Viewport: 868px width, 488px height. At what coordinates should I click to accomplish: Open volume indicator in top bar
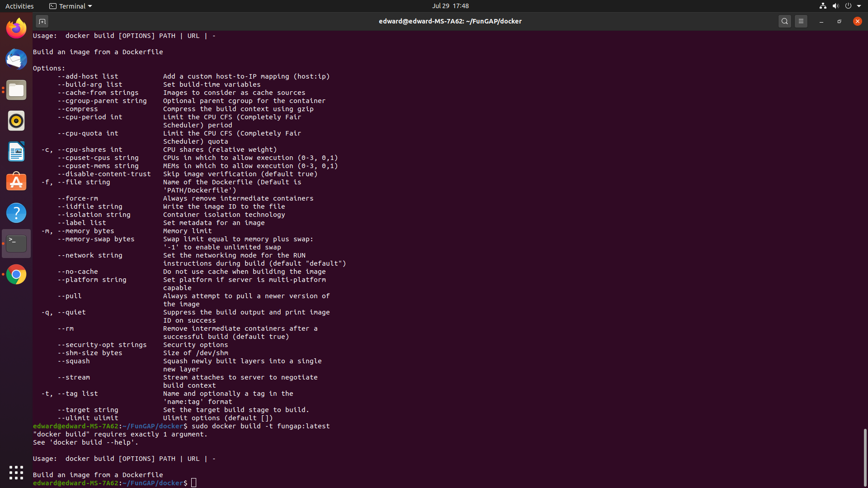pyautogui.click(x=835, y=6)
